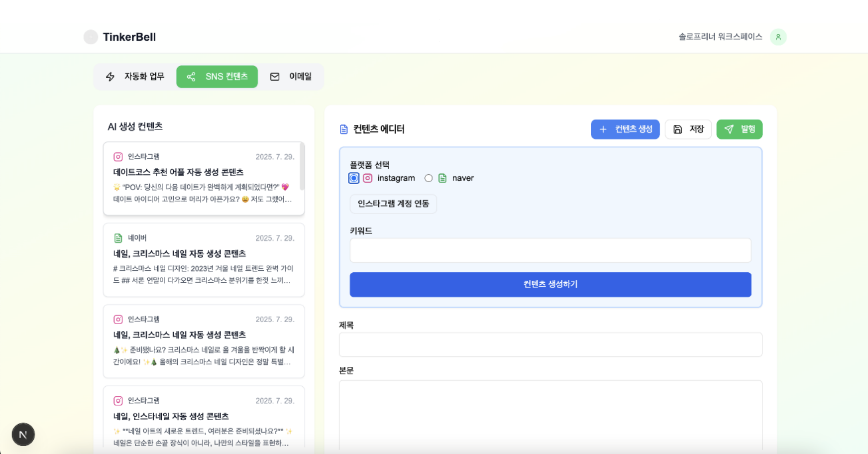Viewport: 868px width, 454px height.
Task: Click the user profile icon at top right
Action: 778,37
